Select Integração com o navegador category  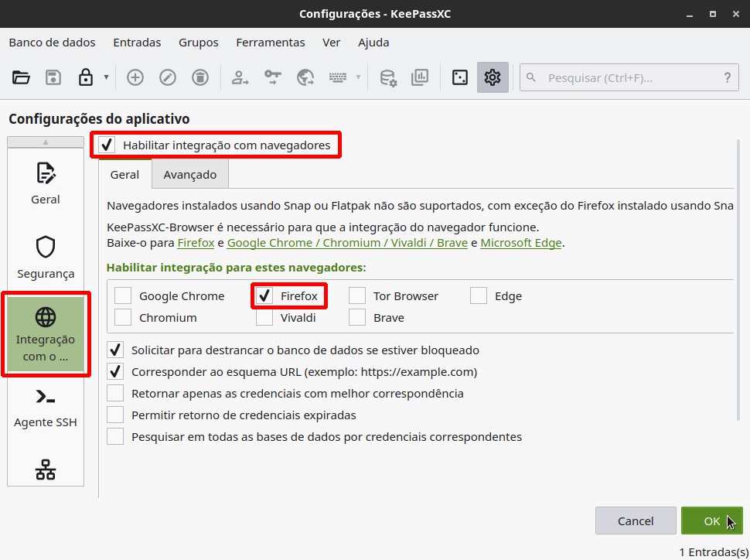tap(46, 334)
